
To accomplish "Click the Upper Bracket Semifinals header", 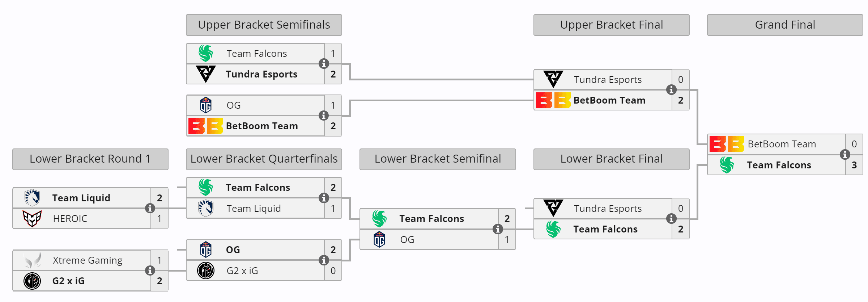I will coord(264,25).
